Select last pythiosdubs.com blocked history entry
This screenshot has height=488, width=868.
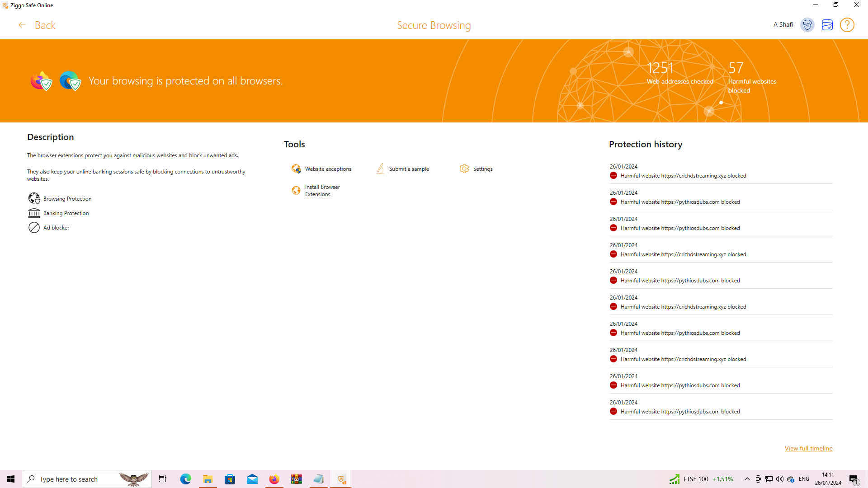pos(721,407)
